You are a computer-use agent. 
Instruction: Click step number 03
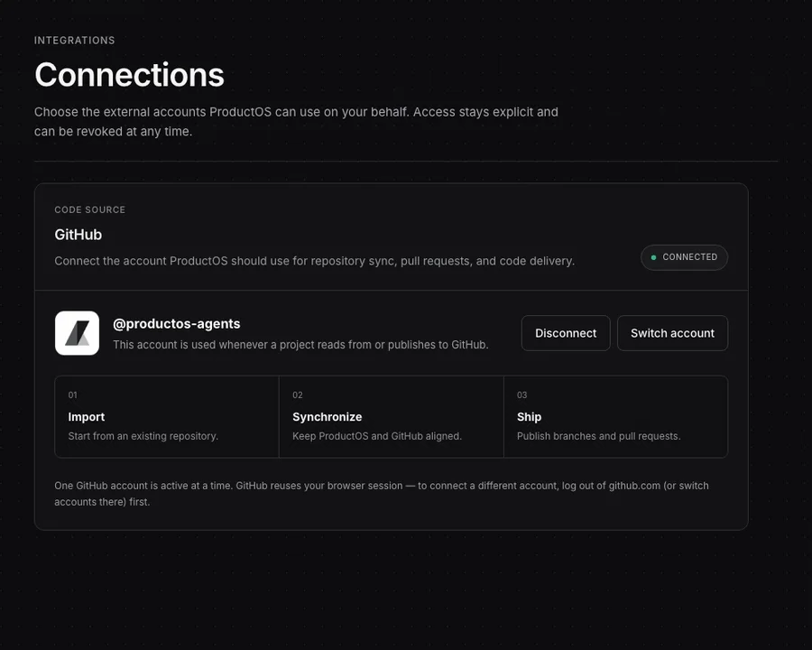[x=522, y=395]
